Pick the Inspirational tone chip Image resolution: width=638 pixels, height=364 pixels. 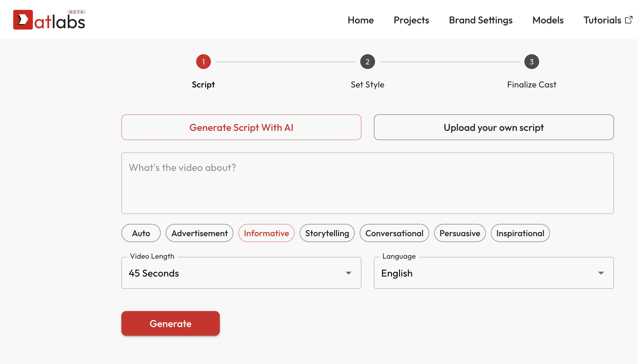tap(520, 233)
